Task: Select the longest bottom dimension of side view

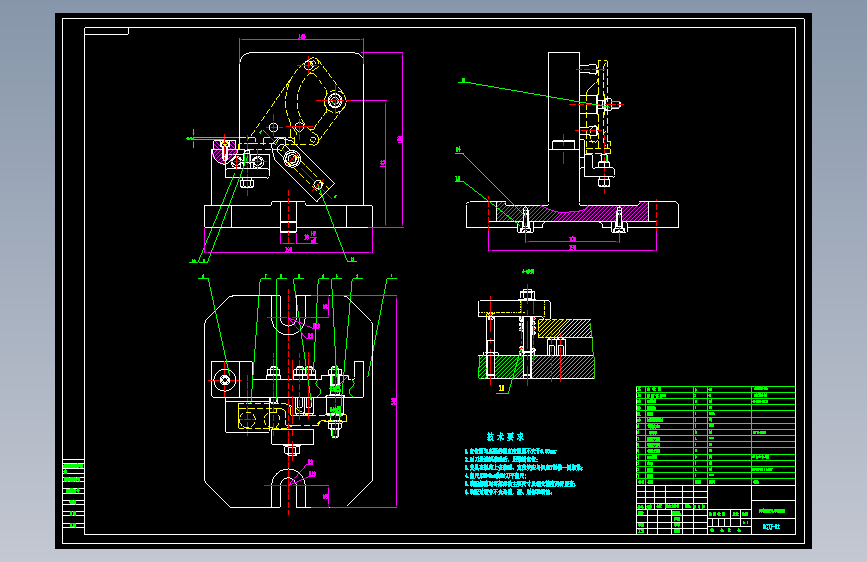Action: coord(572,248)
